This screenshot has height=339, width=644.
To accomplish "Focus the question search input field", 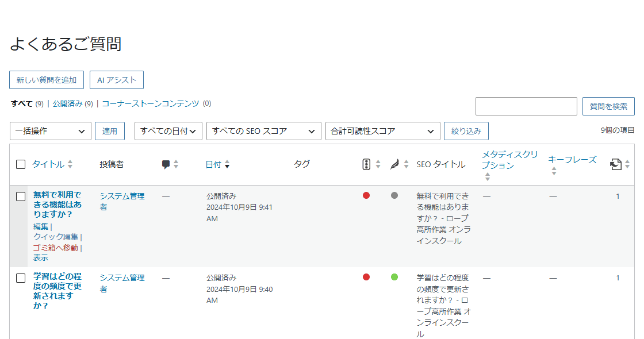I will coord(526,106).
